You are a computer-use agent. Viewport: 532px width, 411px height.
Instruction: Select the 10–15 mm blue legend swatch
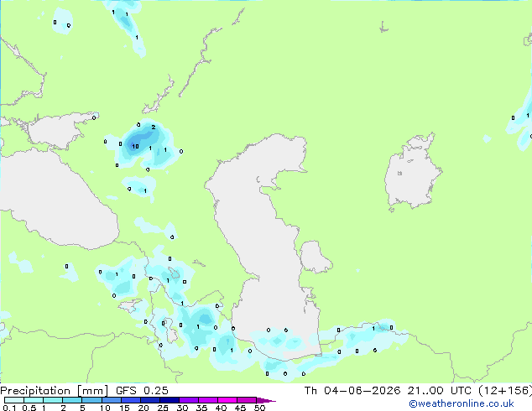tap(111, 400)
